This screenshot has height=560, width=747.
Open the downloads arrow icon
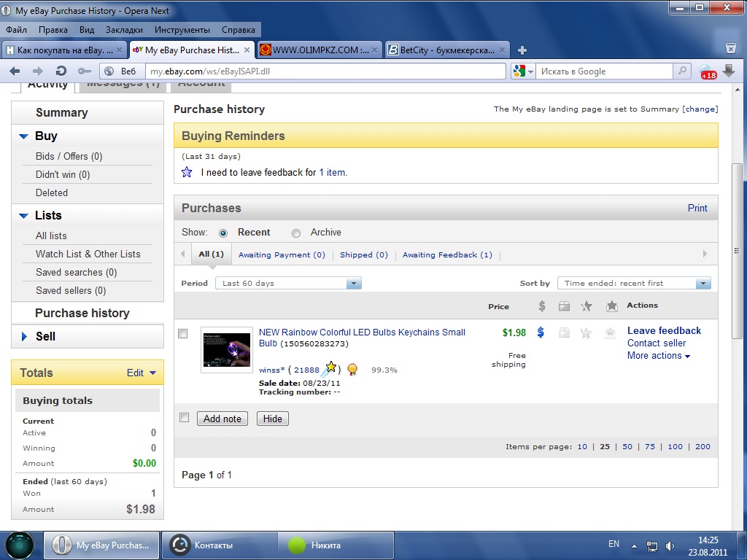729,71
